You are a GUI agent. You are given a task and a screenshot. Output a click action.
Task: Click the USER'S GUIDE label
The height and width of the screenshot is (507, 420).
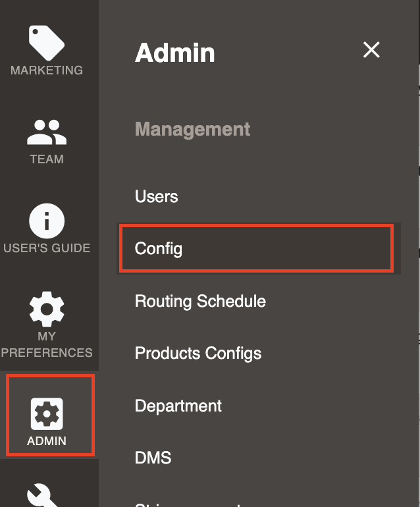(47, 248)
